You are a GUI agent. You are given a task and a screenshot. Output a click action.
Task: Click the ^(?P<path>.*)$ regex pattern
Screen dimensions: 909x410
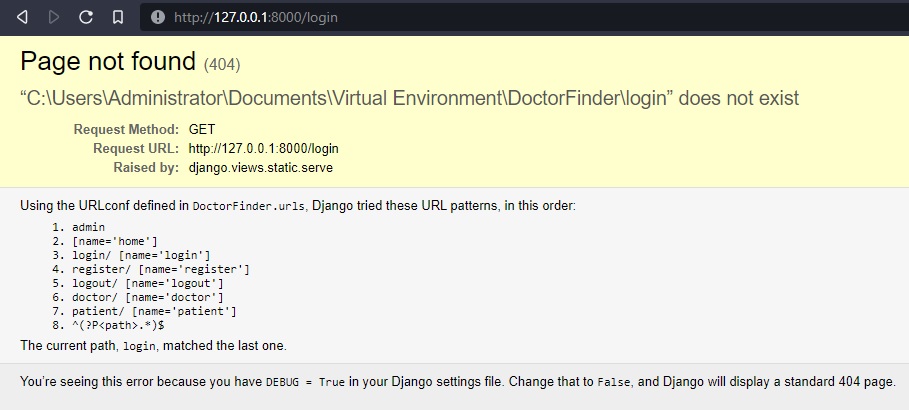point(118,325)
